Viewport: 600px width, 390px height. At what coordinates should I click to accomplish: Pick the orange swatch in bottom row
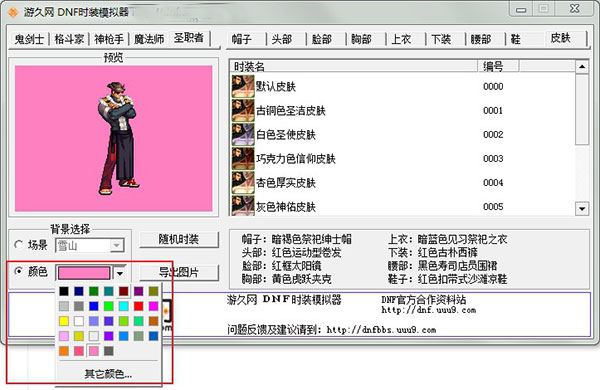(64, 351)
